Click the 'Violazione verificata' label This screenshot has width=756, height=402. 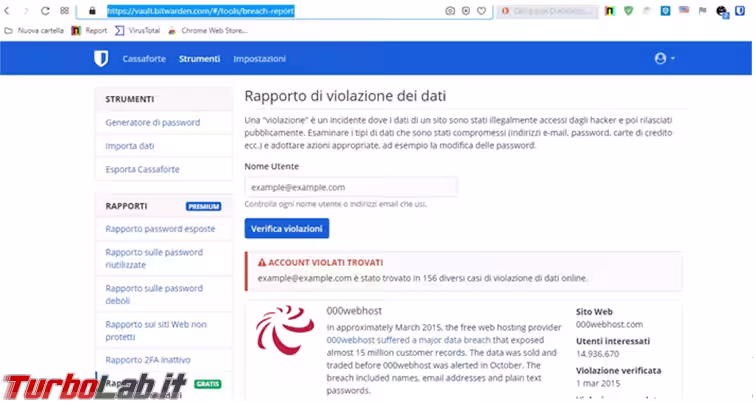pyautogui.click(x=619, y=371)
